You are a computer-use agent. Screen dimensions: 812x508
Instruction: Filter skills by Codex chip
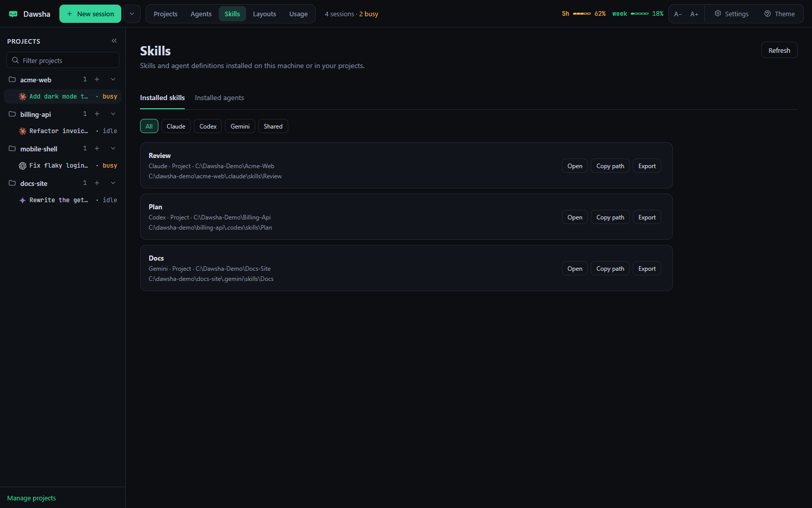[208, 126]
